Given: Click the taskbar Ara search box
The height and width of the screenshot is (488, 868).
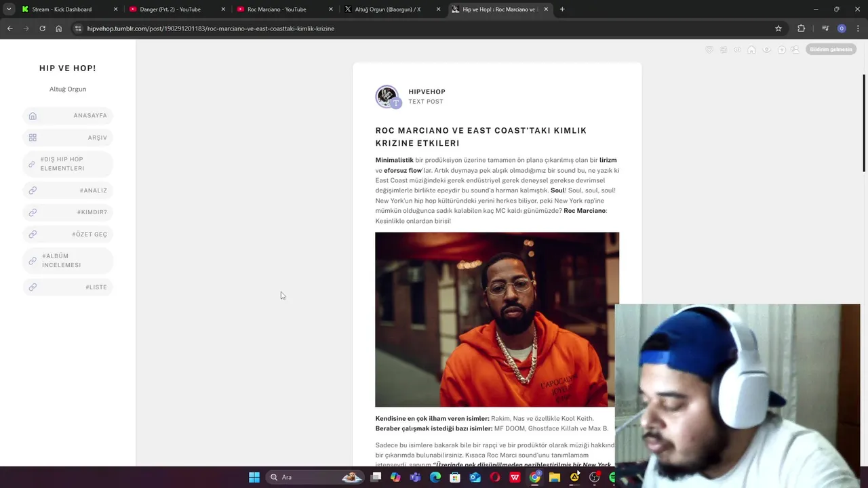Looking at the screenshot, I should point(315,477).
